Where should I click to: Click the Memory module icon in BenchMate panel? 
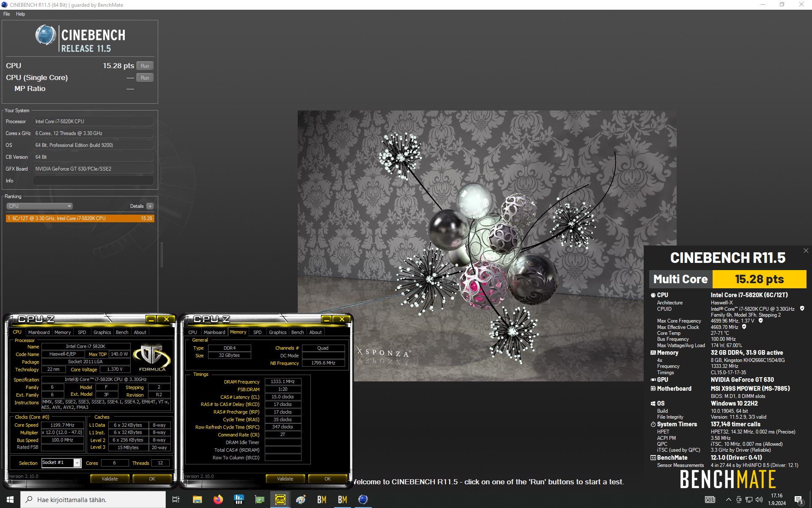click(x=653, y=353)
